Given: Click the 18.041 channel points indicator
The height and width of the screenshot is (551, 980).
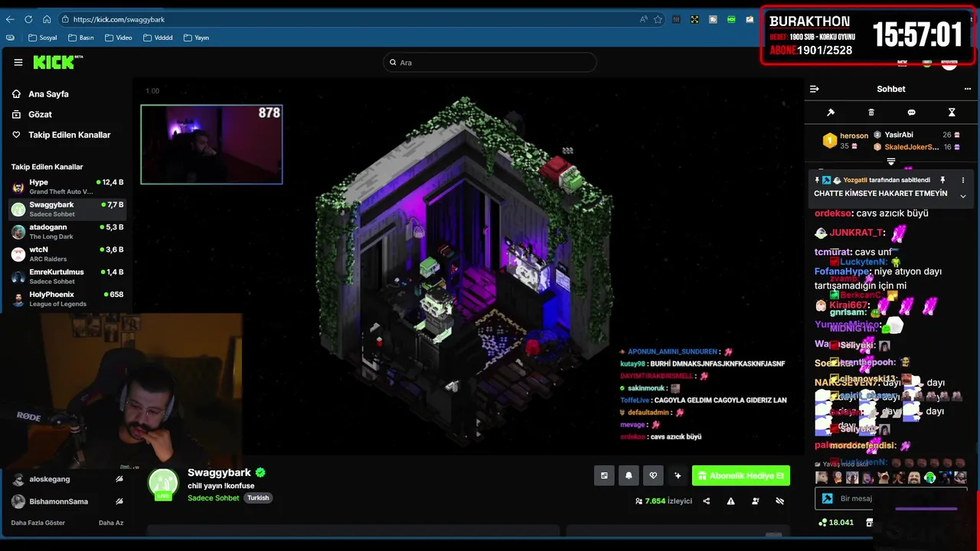Looking at the screenshot, I should coord(835,523).
